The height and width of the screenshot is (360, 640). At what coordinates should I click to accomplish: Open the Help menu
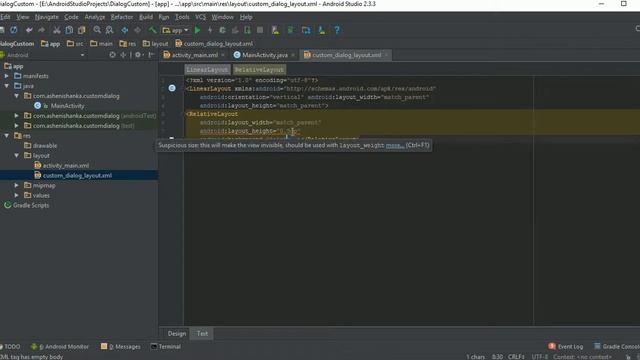(246, 17)
